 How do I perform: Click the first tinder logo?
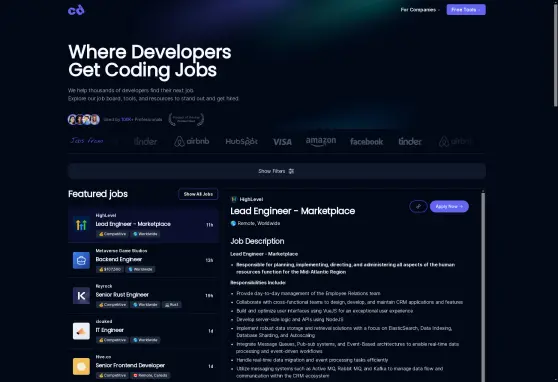pos(146,141)
